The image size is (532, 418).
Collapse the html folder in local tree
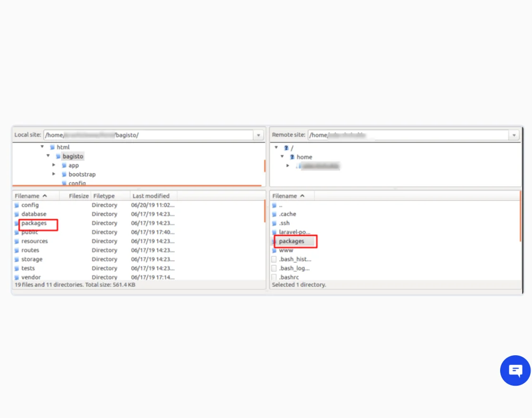click(42, 147)
